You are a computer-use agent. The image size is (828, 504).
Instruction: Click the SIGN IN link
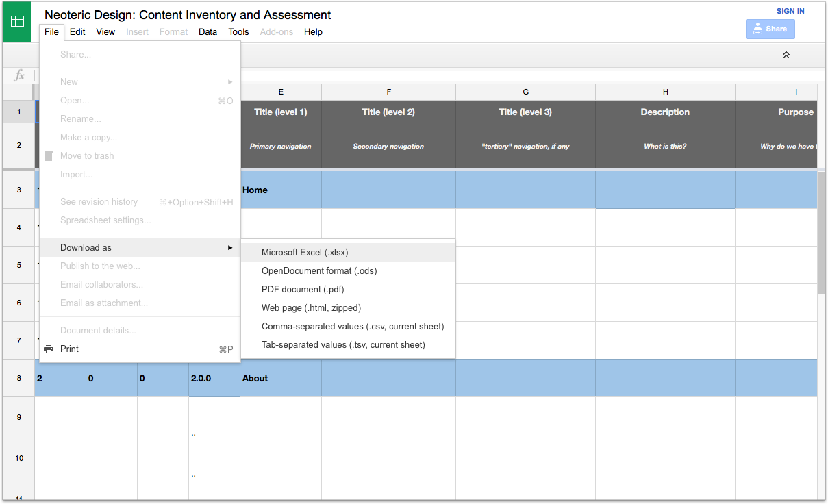[x=790, y=11]
